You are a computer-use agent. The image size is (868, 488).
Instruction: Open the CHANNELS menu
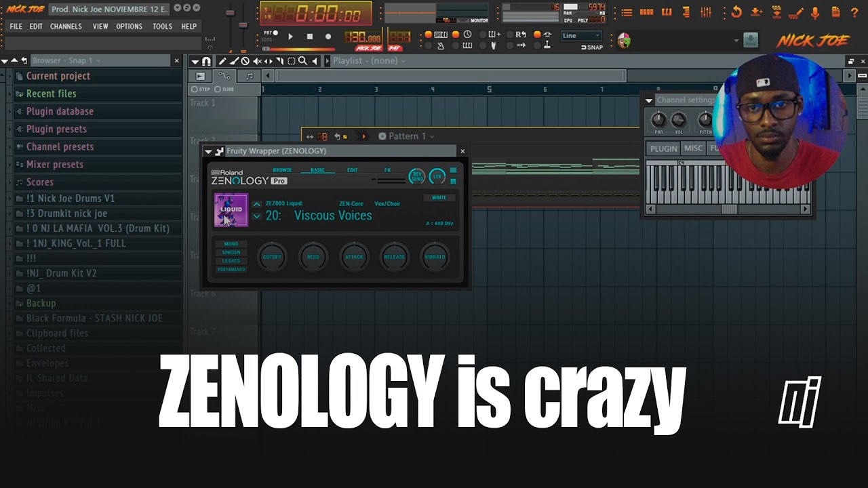pos(66,26)
